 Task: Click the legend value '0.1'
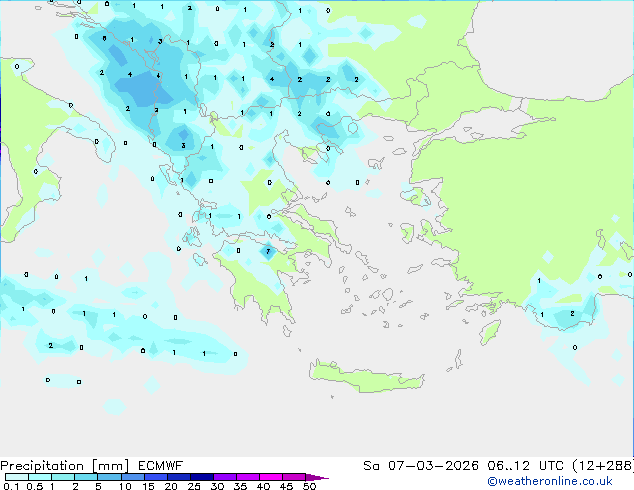11,486
